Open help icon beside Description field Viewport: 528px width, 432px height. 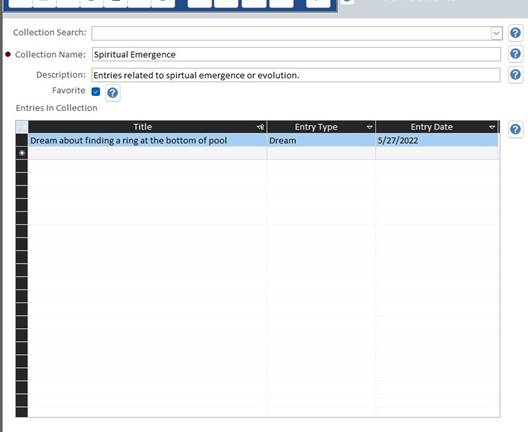coord(515,74)
